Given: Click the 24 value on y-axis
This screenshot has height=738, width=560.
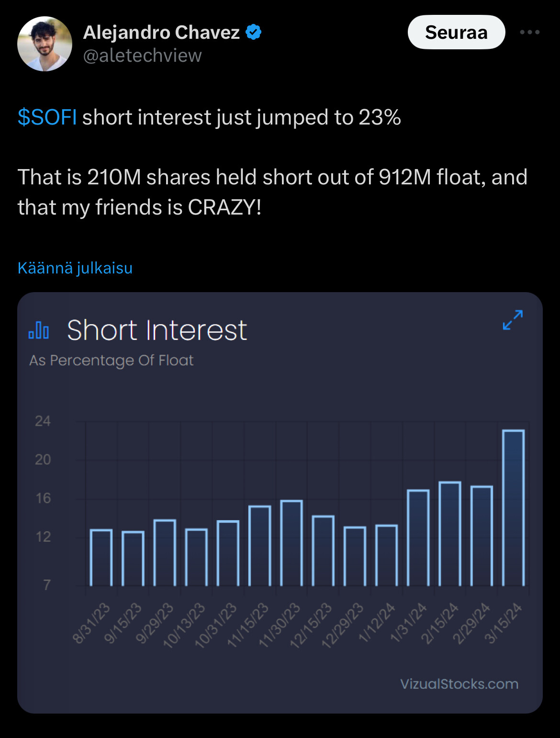Looking at the screenshot, I should click(43, 421).
